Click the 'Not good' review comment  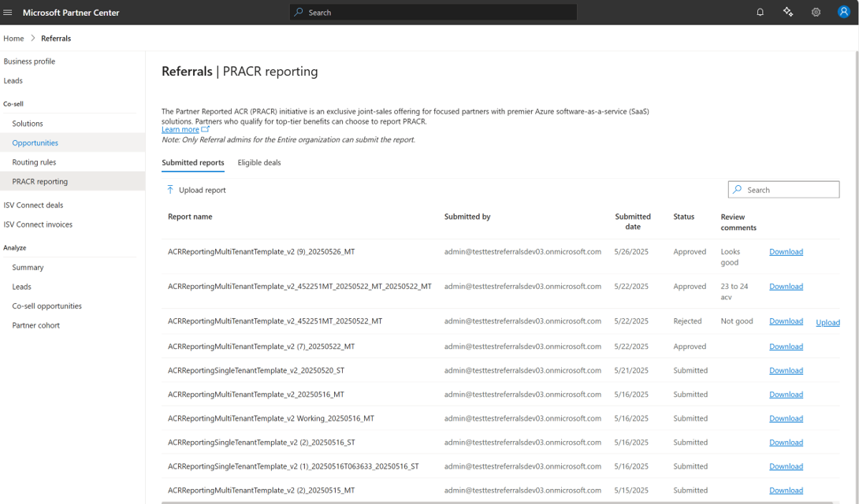[737, 321]
